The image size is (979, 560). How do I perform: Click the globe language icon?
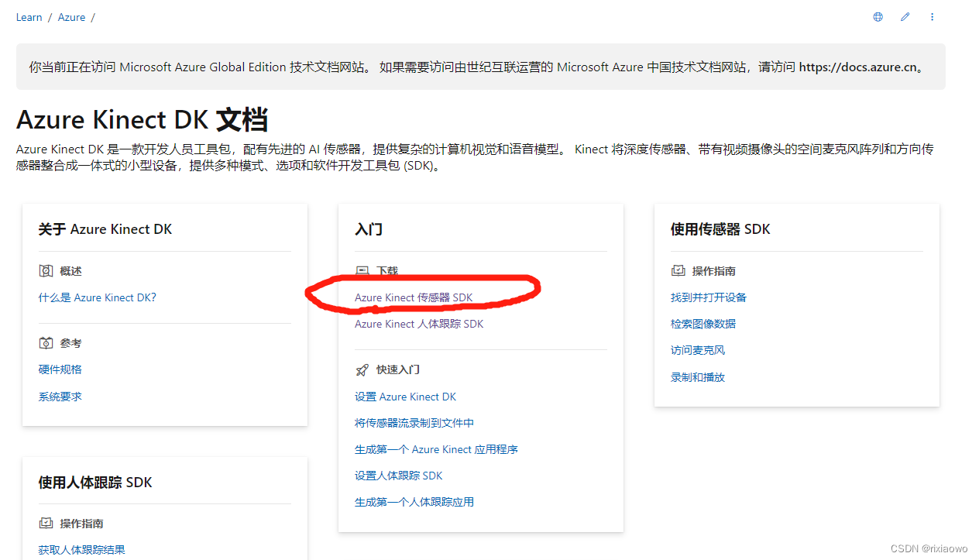point(878,17)
